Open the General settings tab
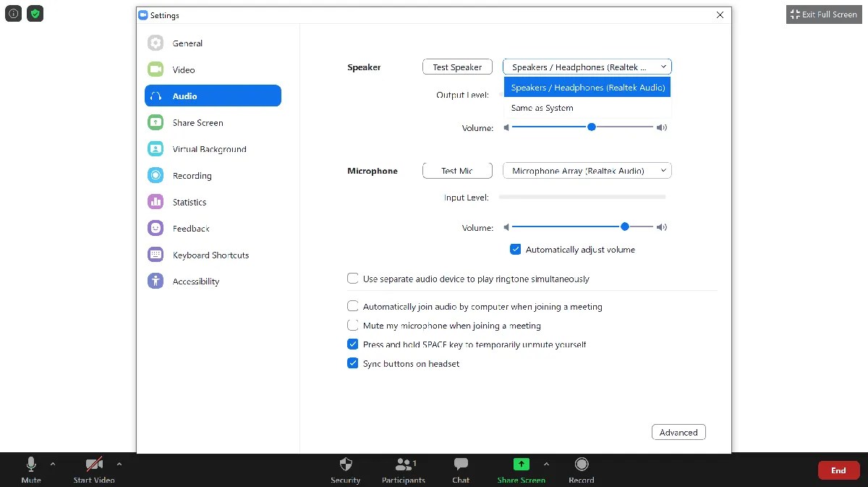868x487 pixels. click(x=213, y=43)
